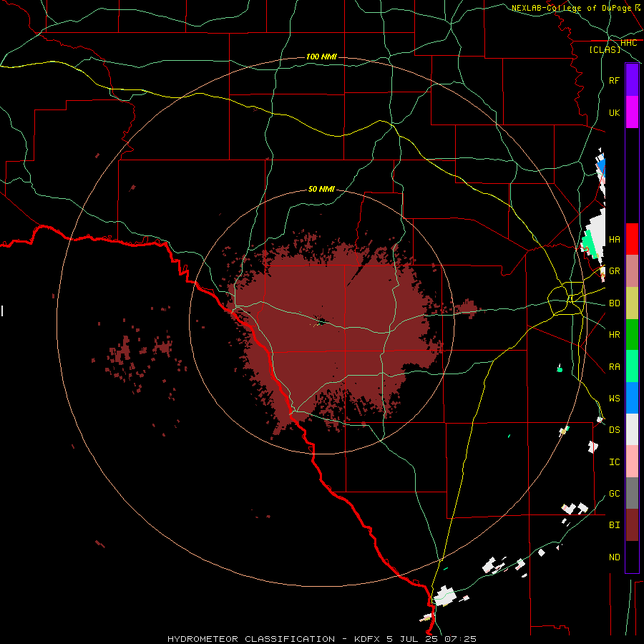This screenshot has height=644, width=644.
Task: Click the HYDROMETEOR CLASSIFICATION title text
Action: pyautogui.click(x=251, y=639)
